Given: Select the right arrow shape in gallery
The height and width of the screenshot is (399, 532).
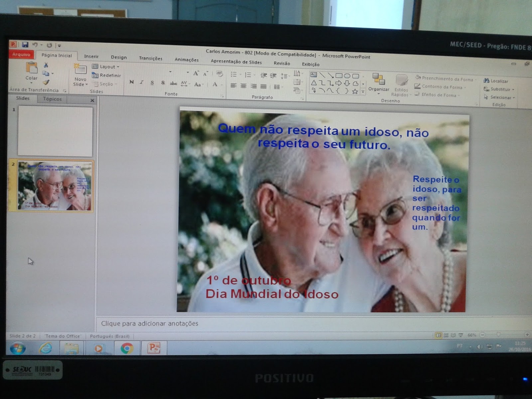Looking at the screenshot, I should click(339, 83).
